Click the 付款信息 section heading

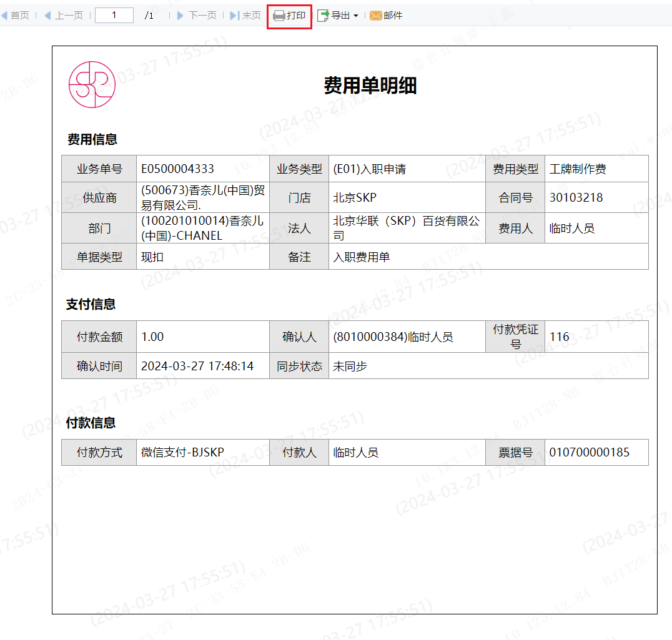[91, 423]
